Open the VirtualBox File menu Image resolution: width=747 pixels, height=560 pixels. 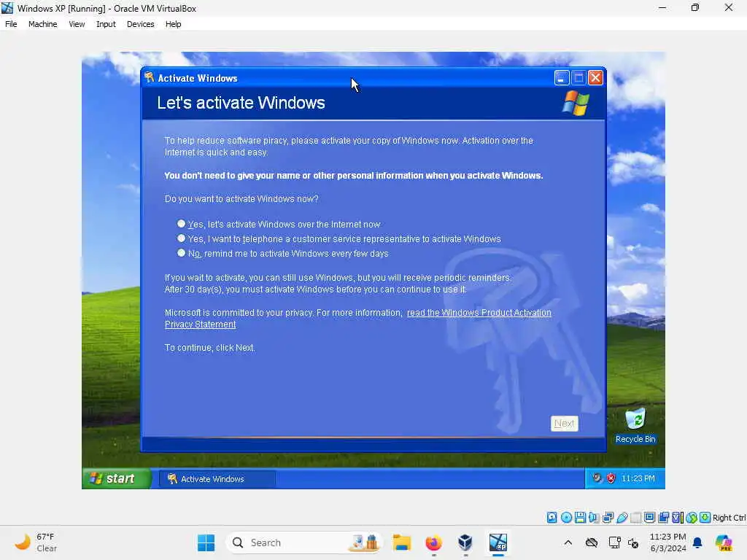(x=11, y=24)
